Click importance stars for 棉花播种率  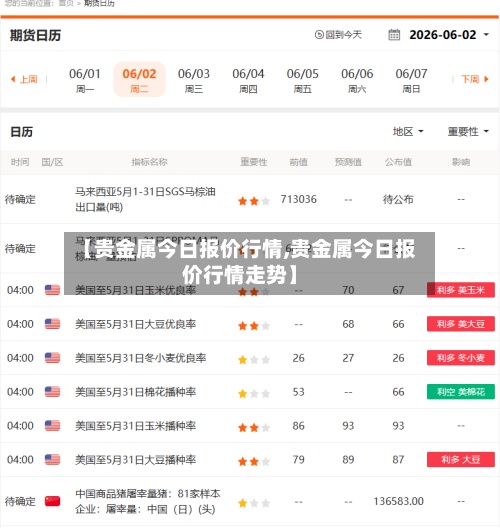pos(254,393)
